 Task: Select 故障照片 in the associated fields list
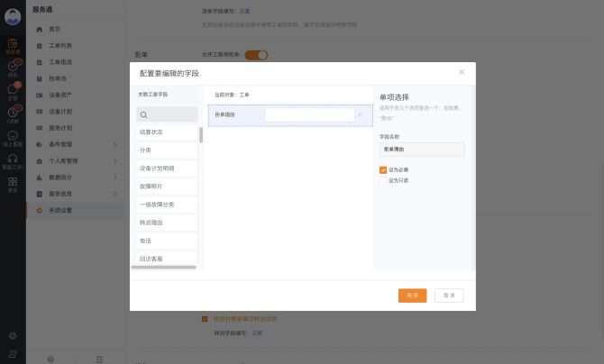tap(152, 186)
